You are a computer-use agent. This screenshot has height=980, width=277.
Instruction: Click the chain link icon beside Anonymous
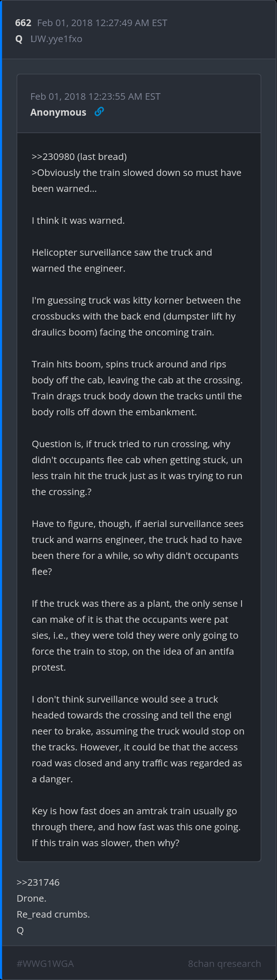pyautogui.click(x=99, y=112)
